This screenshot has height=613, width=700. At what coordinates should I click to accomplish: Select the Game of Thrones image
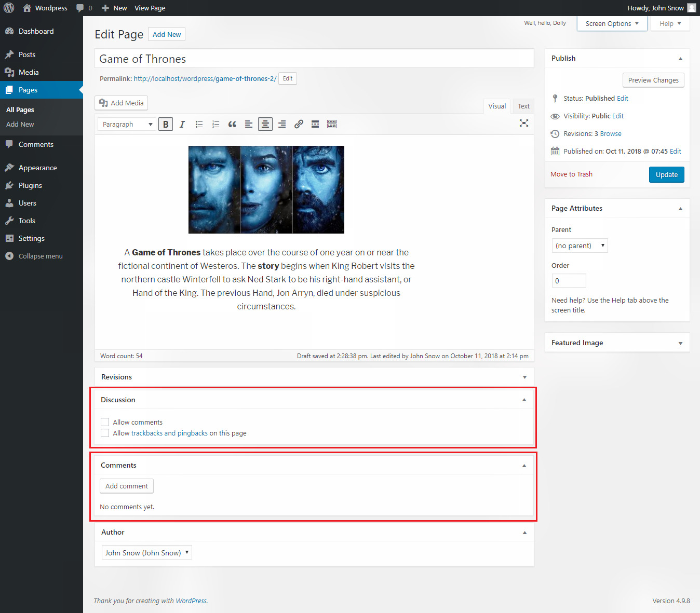coord(266,189)
